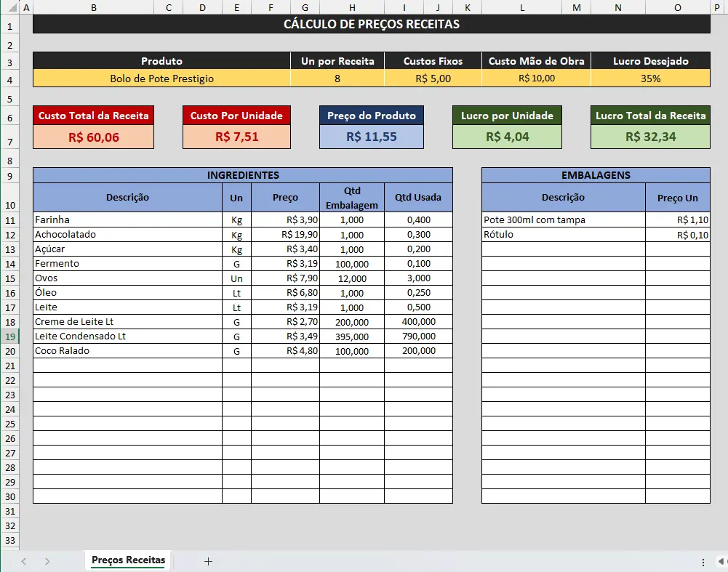The width and height of the screenshot is (728, 572).
Task: Select the Custo Mão de Obra R$ 10,00
Action: (x=536, y=78)
